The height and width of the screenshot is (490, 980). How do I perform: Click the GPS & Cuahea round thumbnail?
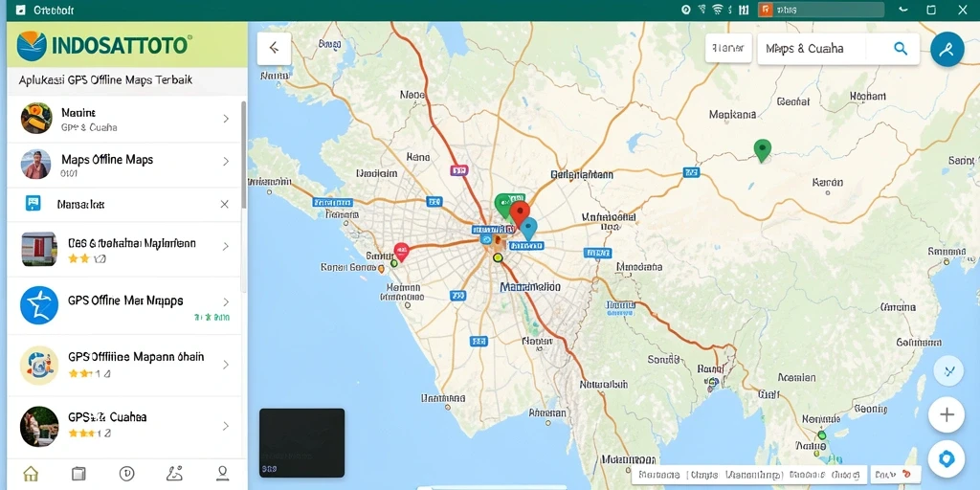(x=38, y=426)
